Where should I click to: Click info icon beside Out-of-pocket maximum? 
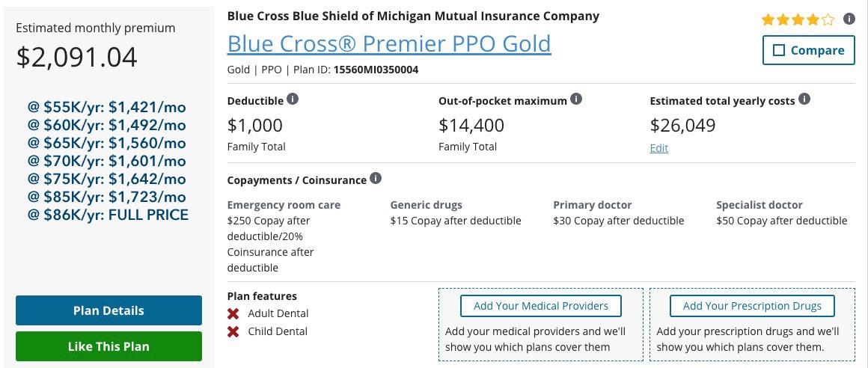coord(576,99)
